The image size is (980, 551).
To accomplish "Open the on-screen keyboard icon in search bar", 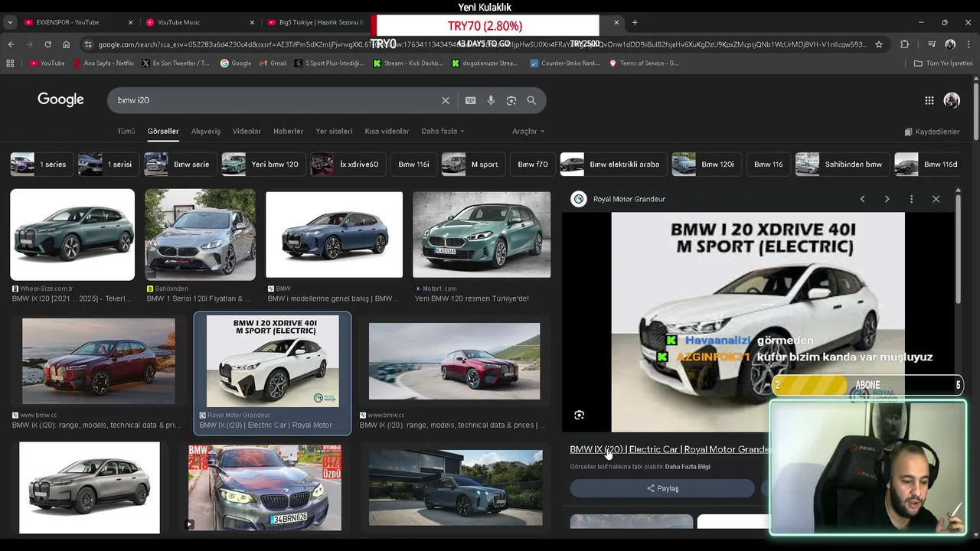I will pos(470,100).
